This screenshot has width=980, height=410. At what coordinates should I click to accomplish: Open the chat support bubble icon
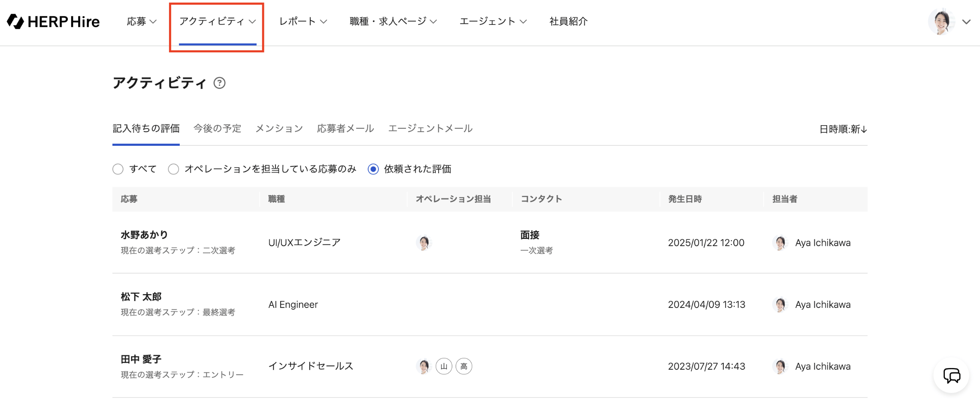[x=951, y=376]
